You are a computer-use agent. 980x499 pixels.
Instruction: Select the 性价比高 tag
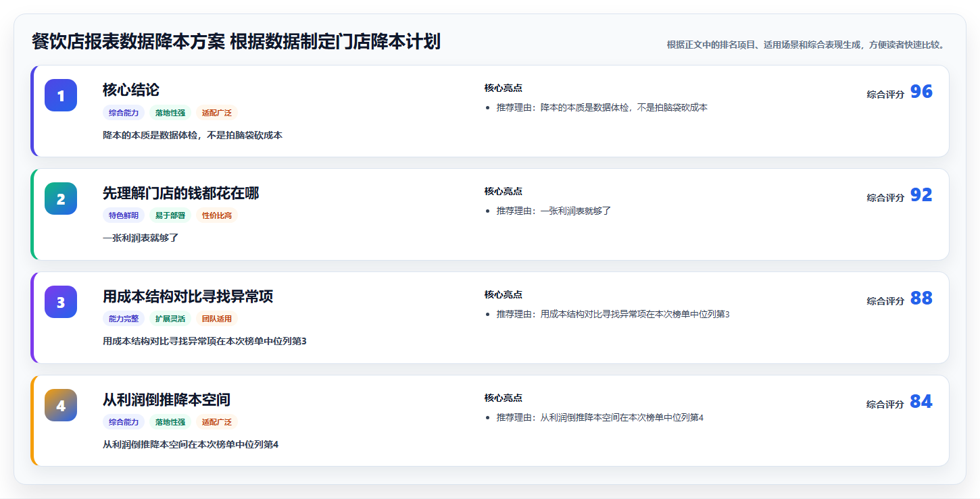coord(217,215)
